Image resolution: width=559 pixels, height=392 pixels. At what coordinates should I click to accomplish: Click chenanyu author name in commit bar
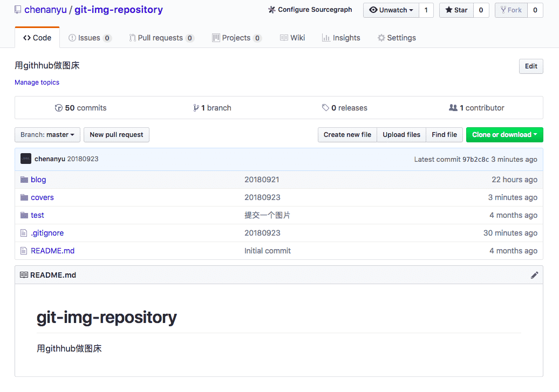[x=50, y=159]
